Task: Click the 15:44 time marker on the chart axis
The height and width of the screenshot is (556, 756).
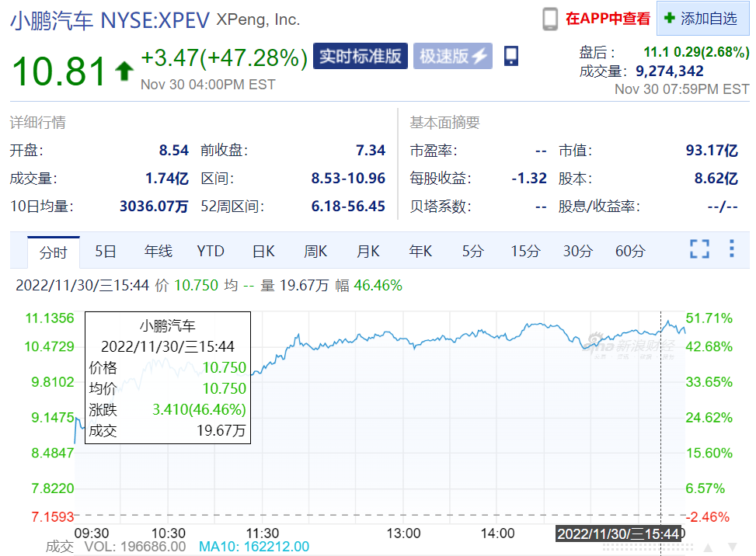Action: [618, 533]
